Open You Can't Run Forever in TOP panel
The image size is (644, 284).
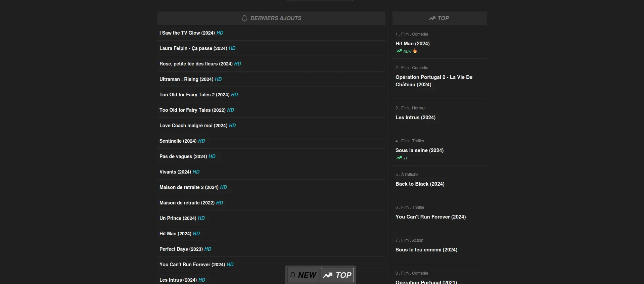[x=430, y=217]
